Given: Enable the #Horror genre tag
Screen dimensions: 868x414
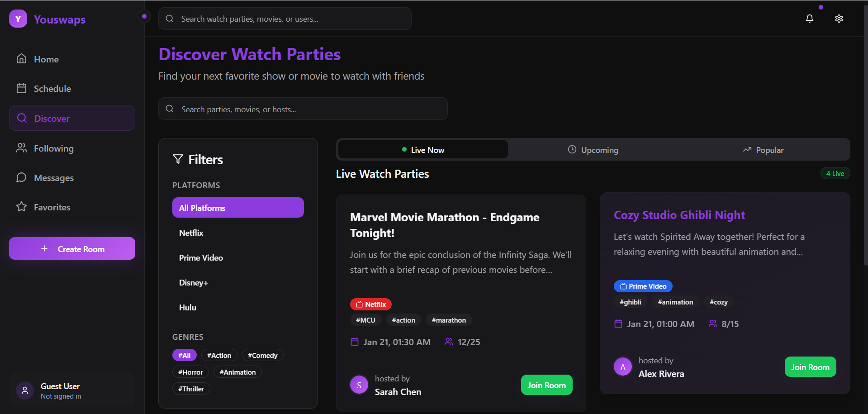Looking at the screenshot, I should (x=190, y=372).
